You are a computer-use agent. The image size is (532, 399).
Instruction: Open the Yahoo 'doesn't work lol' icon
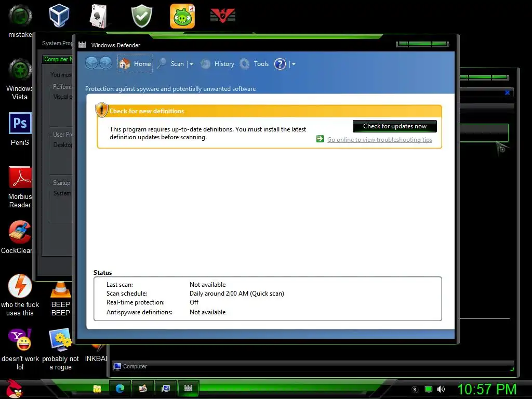(20, 350)
